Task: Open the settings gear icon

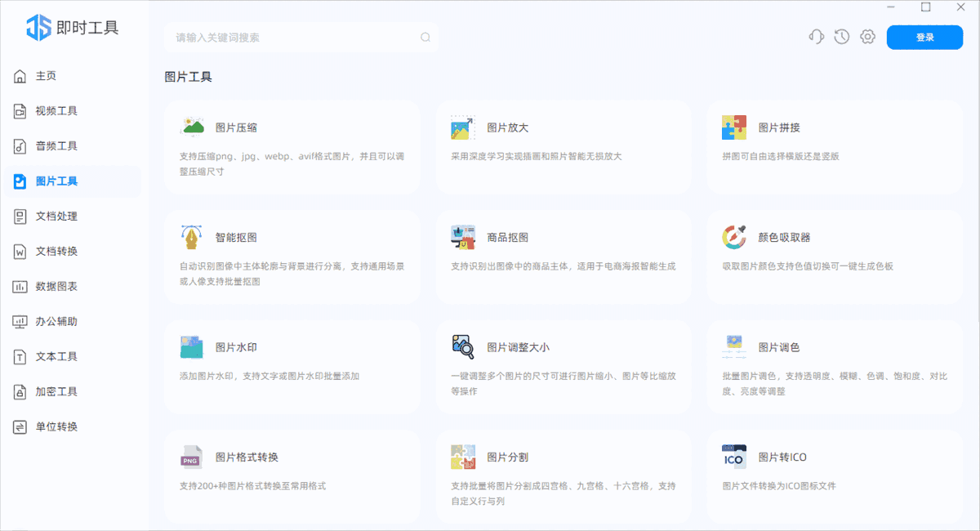Action: [867, 37]
